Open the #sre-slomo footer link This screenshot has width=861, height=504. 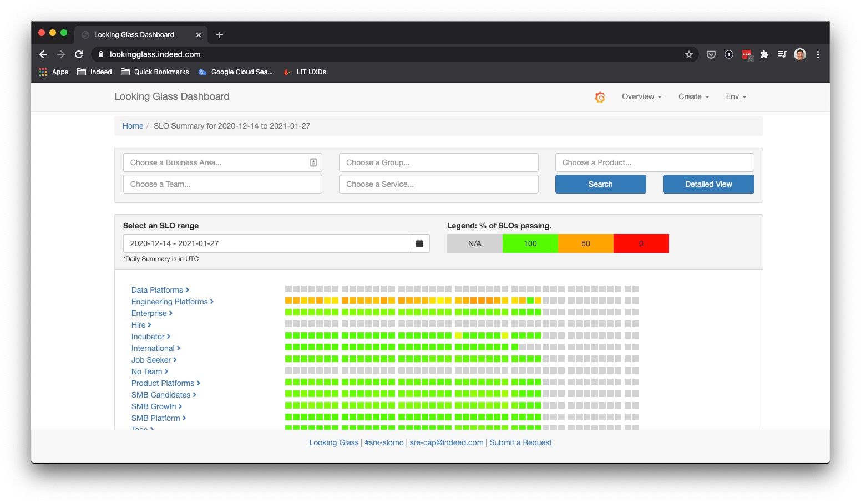click(384, 442)
